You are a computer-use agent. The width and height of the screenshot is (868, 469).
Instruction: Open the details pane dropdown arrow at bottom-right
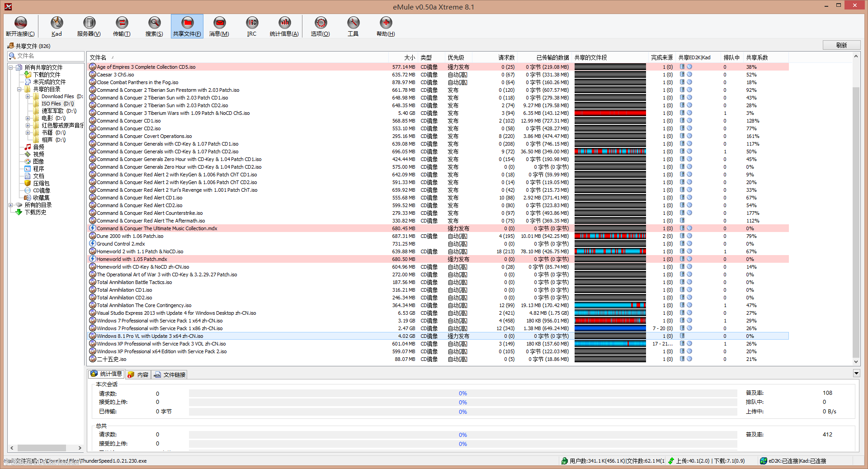pos(856,374)
